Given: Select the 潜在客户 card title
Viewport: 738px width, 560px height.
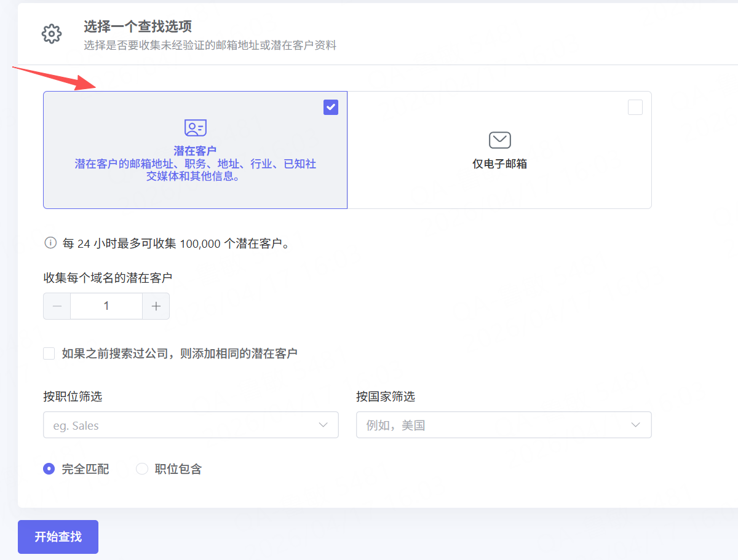Looking at the screenshot, I should click(x=195, y=151).
